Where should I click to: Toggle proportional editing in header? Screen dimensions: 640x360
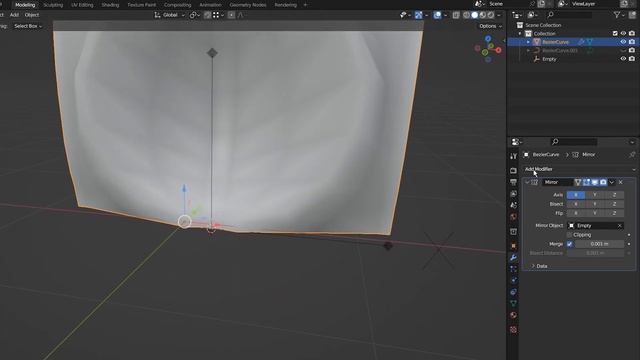coord(231,15)
